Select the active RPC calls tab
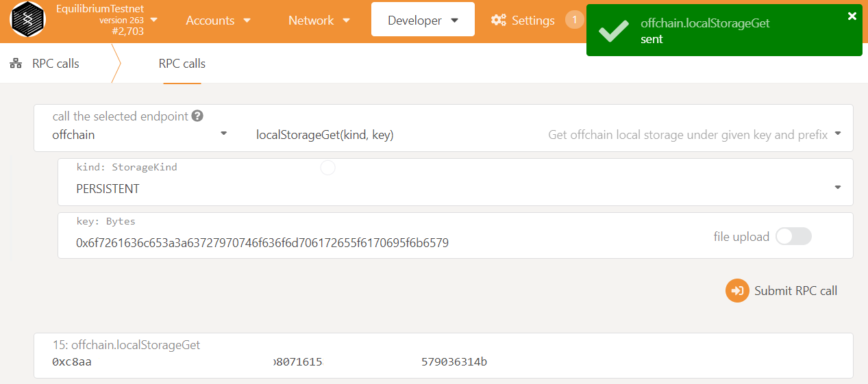The height and width of the screenshot is (384, 868). coord(182,64)
